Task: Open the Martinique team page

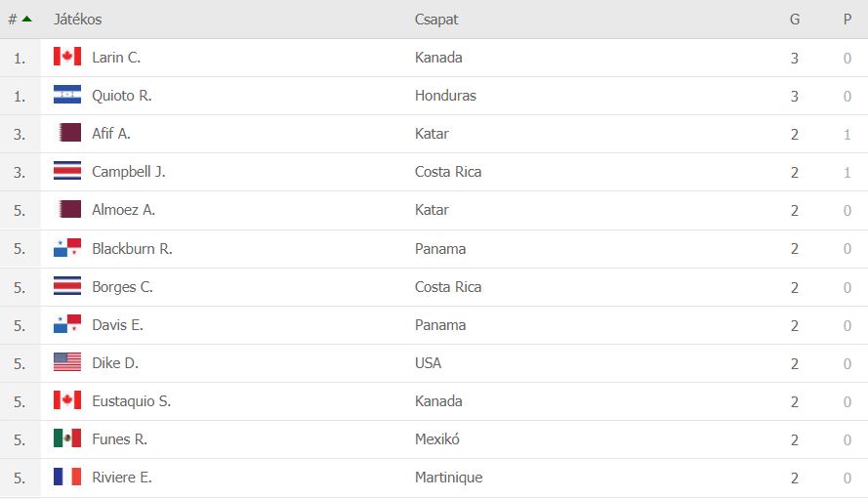Action: 448,478
